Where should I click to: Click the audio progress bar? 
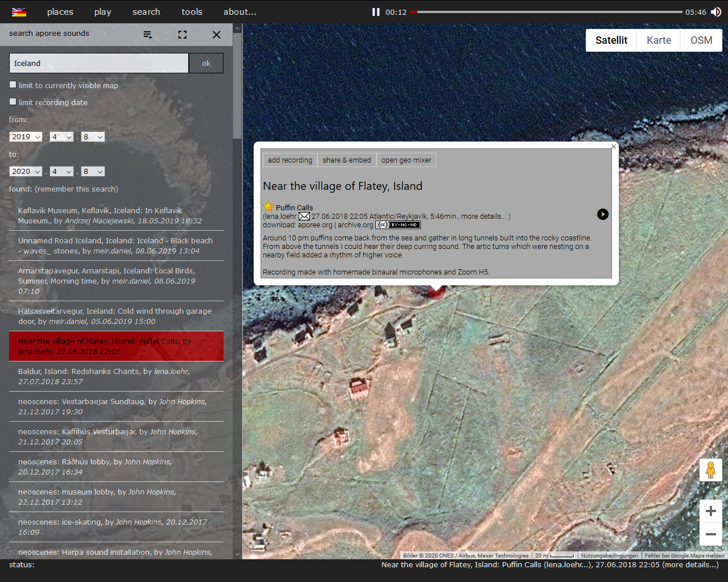coord(546,12)
